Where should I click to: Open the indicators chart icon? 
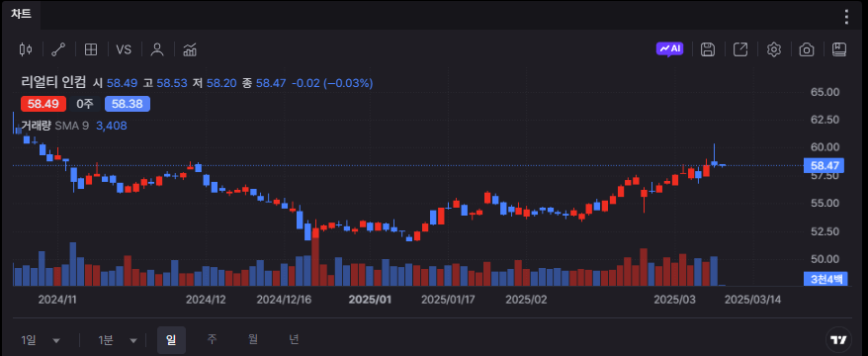(x=190, y=49)
